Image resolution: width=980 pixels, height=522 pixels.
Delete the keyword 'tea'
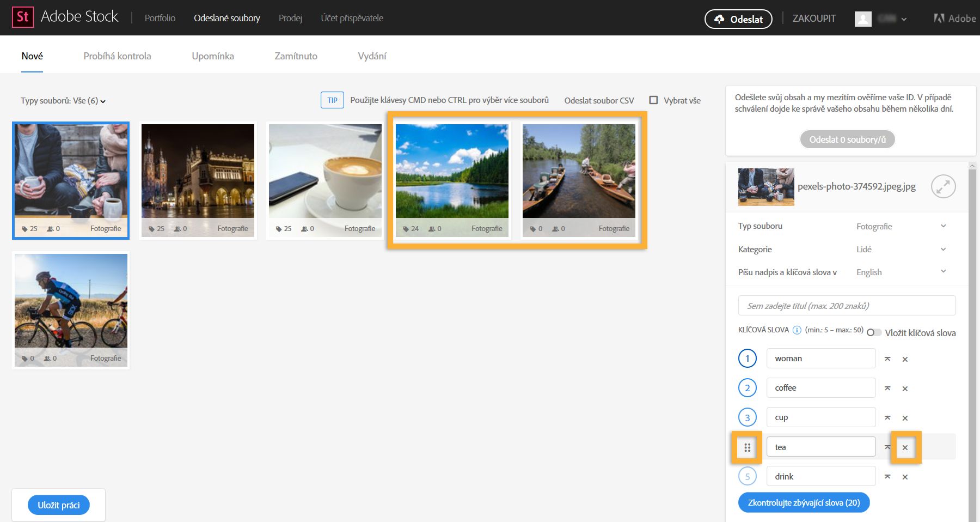[x=905, y=447]
